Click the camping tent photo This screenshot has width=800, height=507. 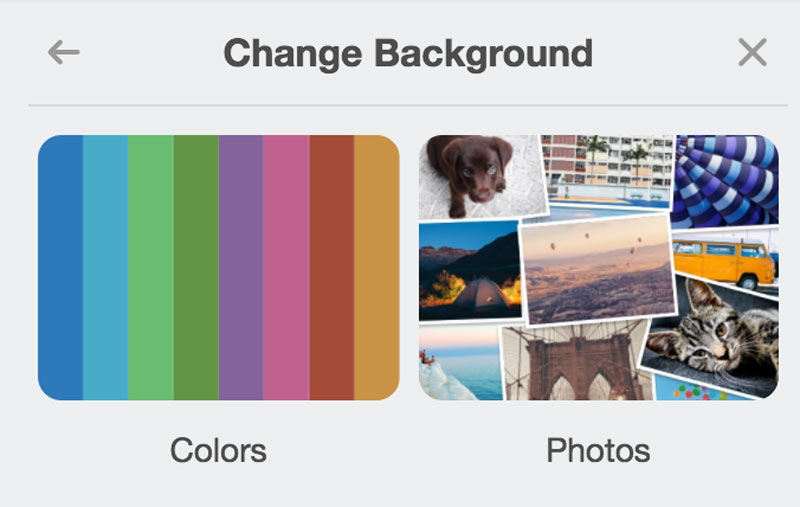point(468,270)
